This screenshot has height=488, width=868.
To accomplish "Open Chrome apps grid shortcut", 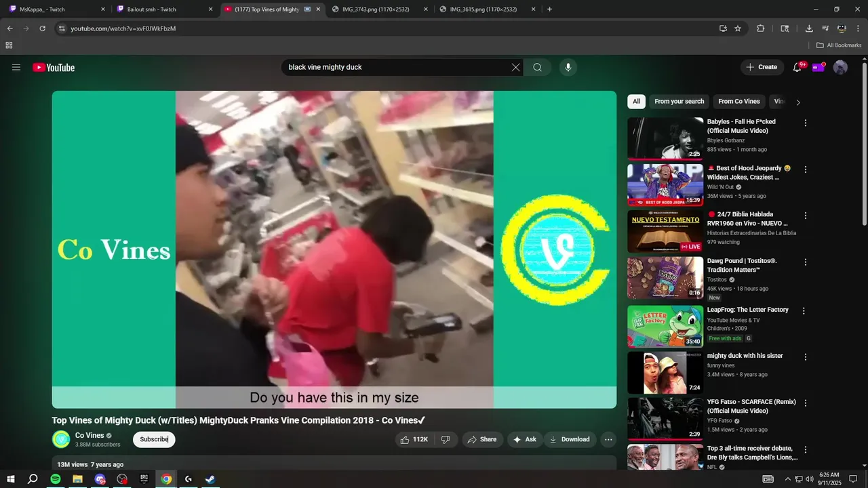I will 9,45.
